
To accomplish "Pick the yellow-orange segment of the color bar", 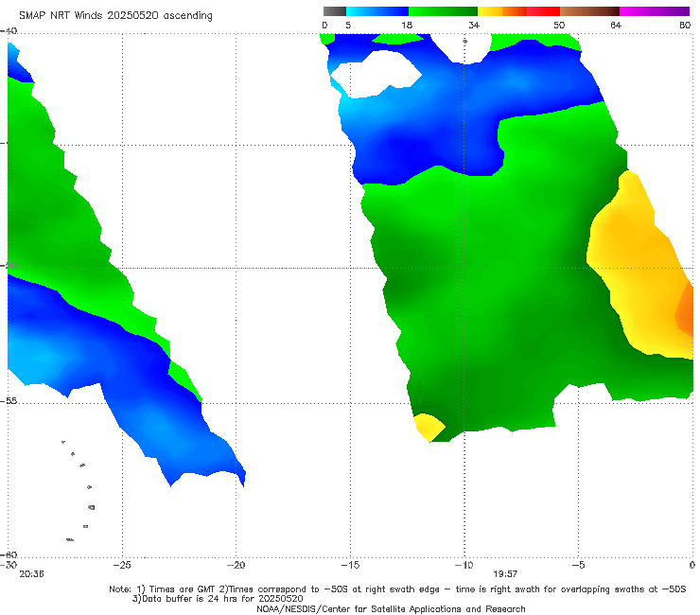I will click(502, 11).
